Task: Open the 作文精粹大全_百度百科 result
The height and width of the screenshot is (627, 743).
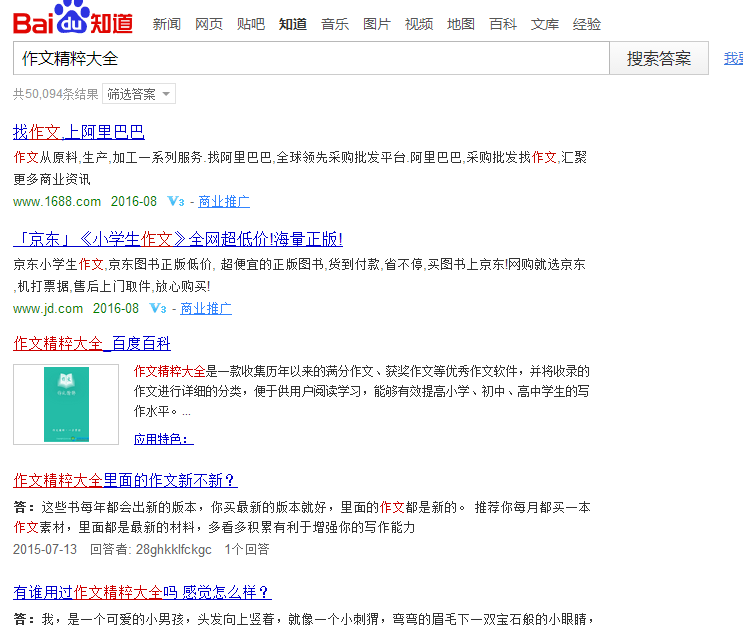Action: click(x=92, y=343)
